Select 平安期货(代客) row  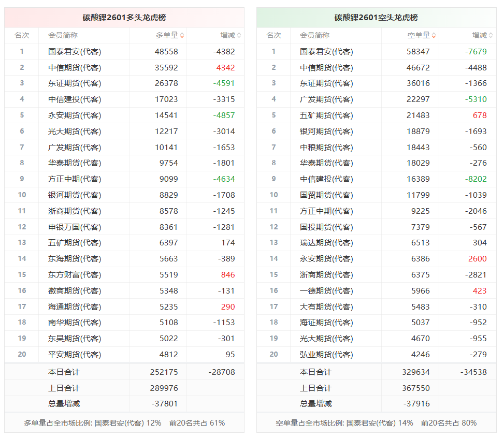point(124,355)
